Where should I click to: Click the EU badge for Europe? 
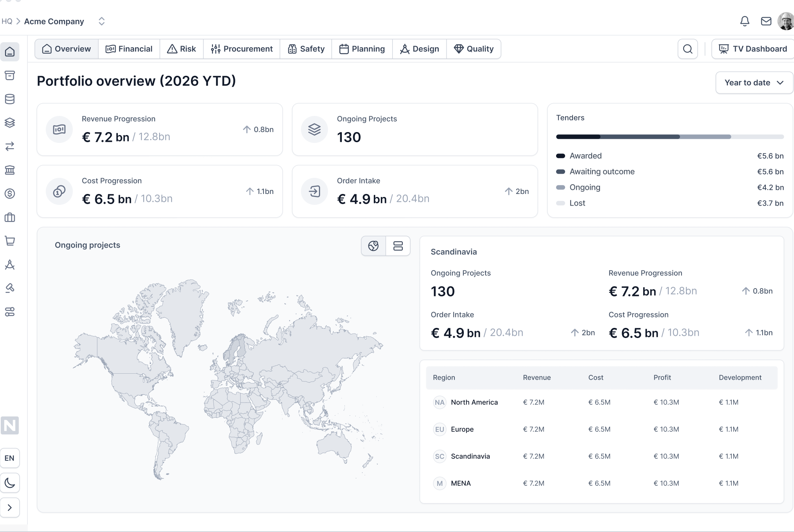coord(439,429)
